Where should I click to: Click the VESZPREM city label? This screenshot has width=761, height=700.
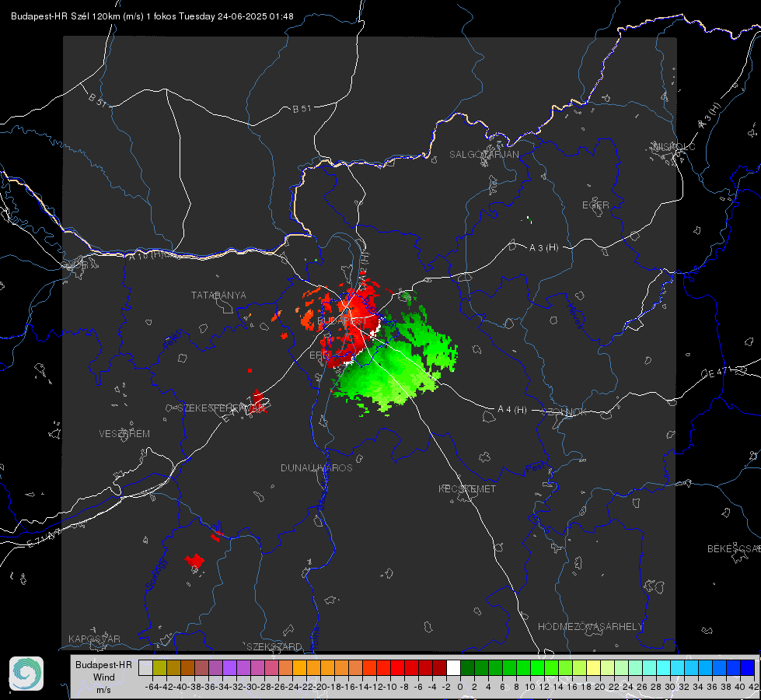pos(124,434)
